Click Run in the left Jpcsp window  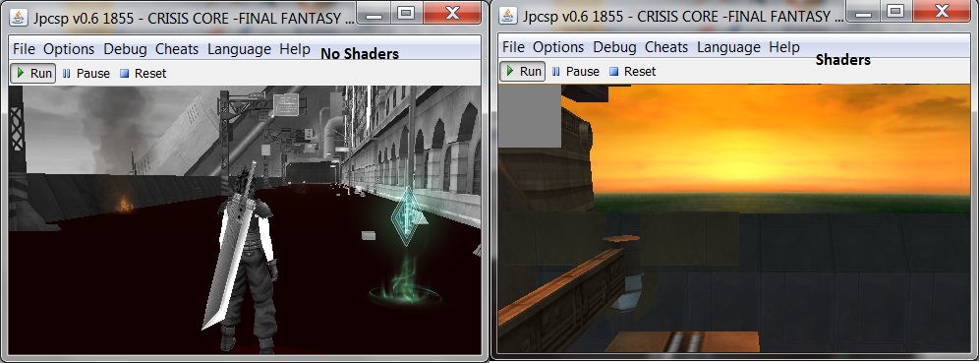pos(33,73)
